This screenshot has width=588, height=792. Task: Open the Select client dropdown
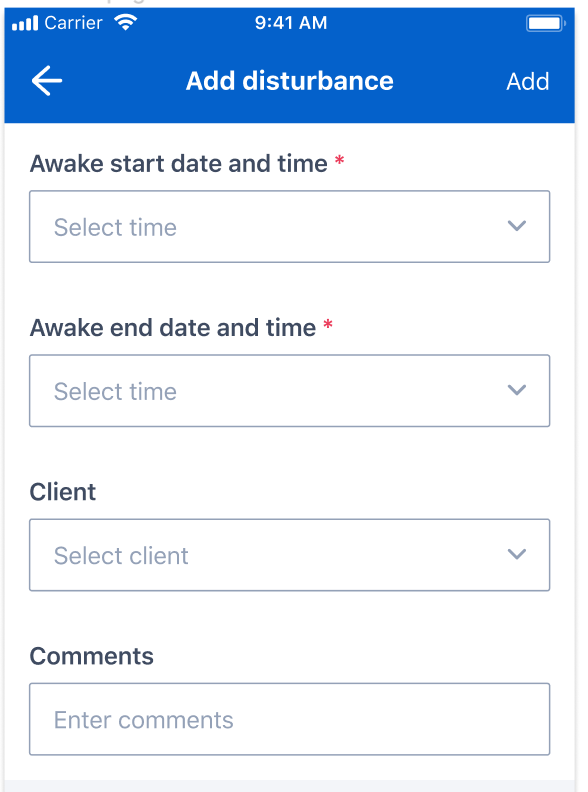coord(289,555)
